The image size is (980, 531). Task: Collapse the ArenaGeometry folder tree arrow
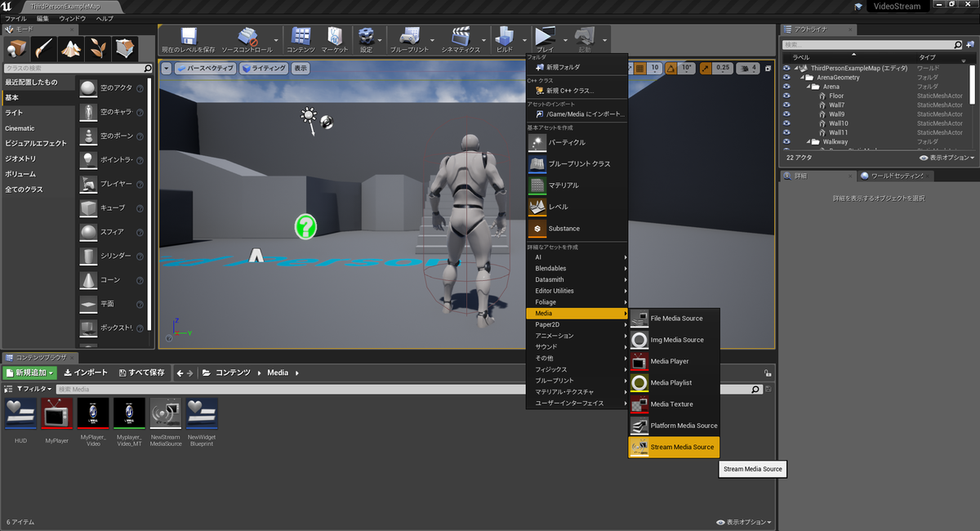801,78
